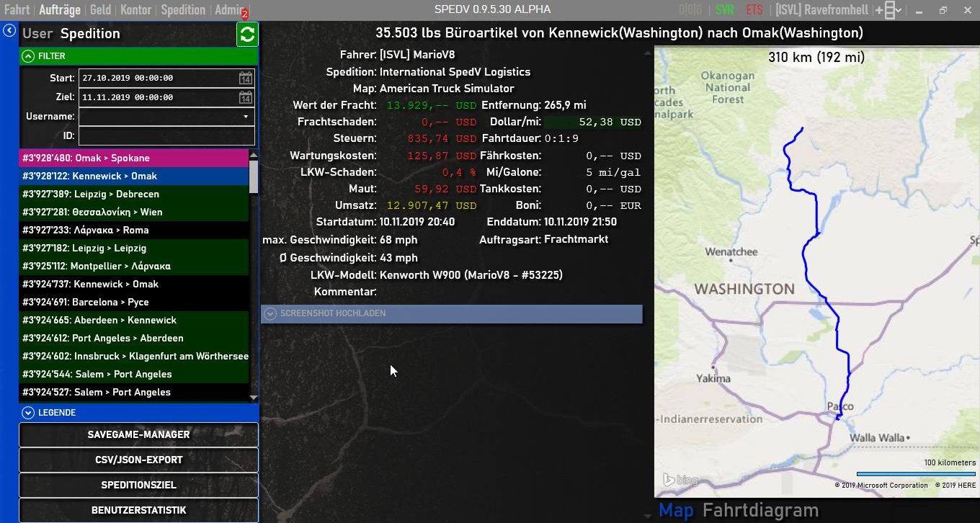Click the SVR server status indicator
Screen dimensions: 980x523
[x=724, y=10]
